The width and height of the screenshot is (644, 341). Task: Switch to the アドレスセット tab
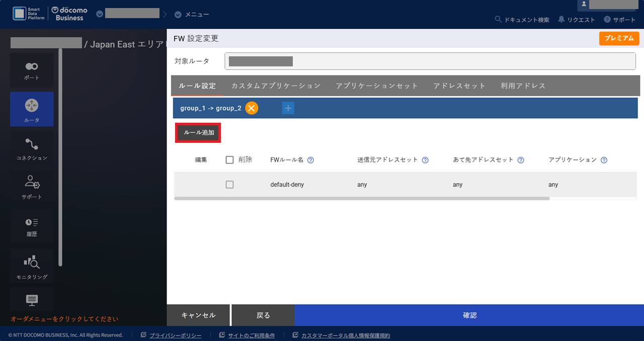[459, 86]
